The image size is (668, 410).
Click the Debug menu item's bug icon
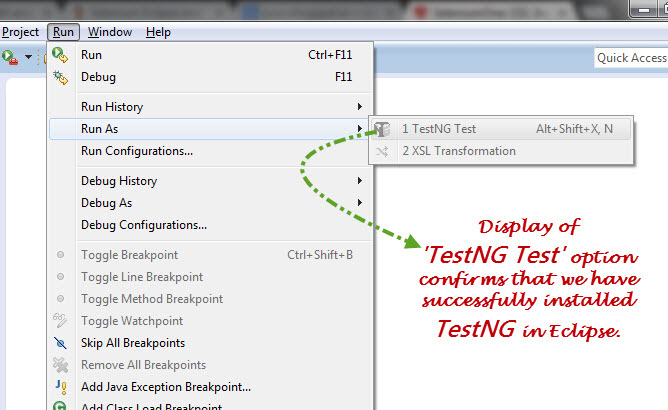60,77
